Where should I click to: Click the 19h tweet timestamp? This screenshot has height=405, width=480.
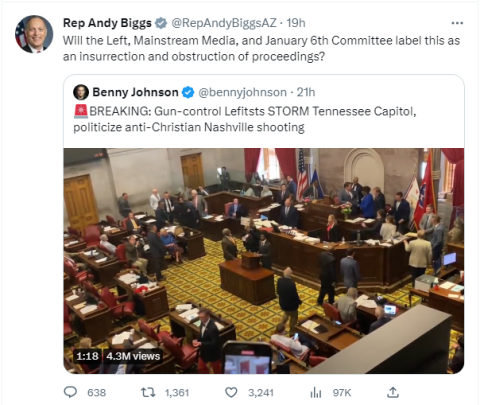click(x=296, y=23)
